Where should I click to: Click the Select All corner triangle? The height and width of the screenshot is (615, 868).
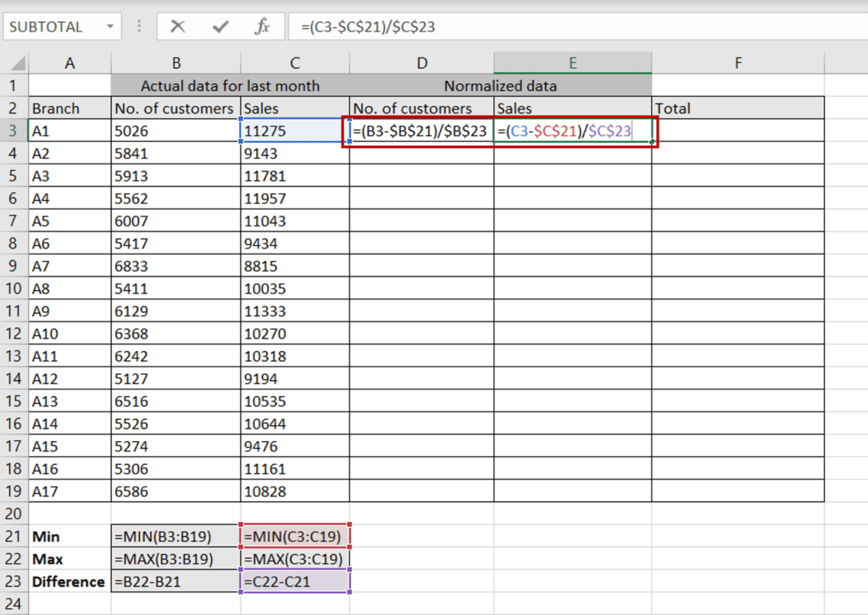click(x=18, y=63)
